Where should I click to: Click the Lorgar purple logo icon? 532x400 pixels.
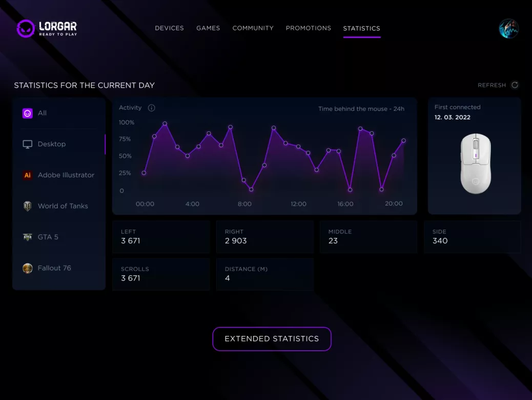point(26,29)
